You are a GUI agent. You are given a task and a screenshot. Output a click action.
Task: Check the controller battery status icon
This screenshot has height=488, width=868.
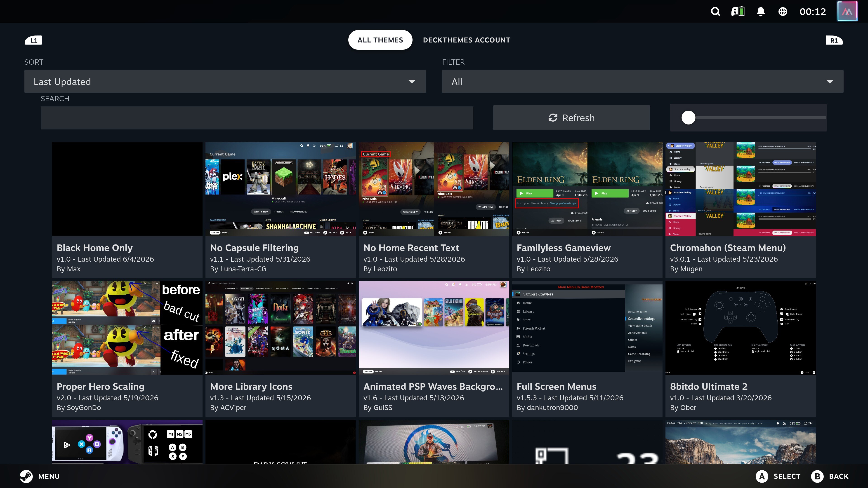tap(738, 12)
